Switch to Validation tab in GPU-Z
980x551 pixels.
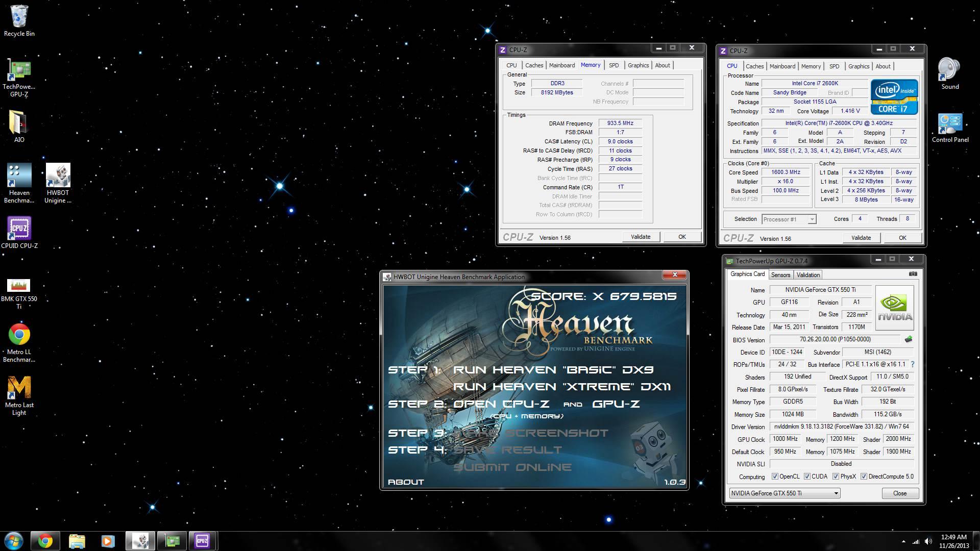pyautogui.click(x=808, y=275)
